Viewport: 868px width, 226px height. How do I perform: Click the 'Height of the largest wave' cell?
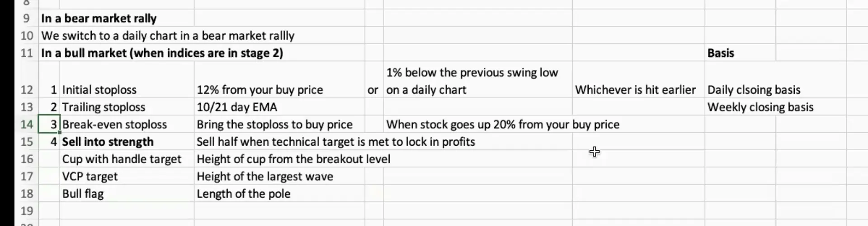(x=279, y=176)
